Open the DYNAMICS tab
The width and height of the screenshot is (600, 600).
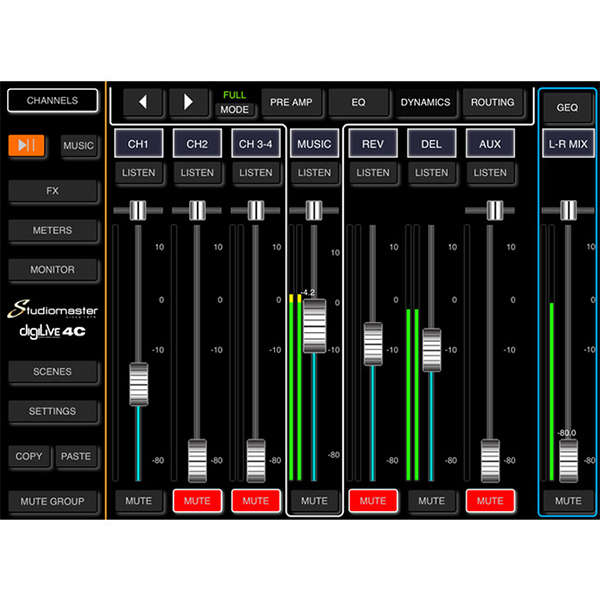click(425, 102)
